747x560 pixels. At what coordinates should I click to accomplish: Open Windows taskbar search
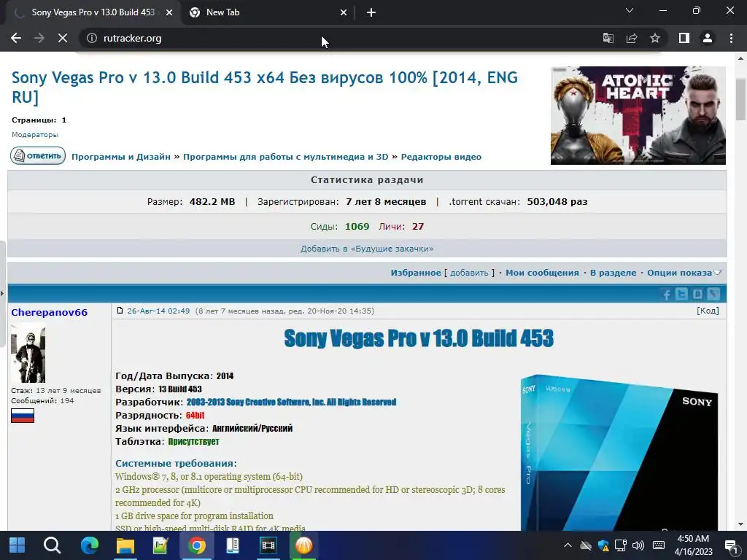point(52,545)
